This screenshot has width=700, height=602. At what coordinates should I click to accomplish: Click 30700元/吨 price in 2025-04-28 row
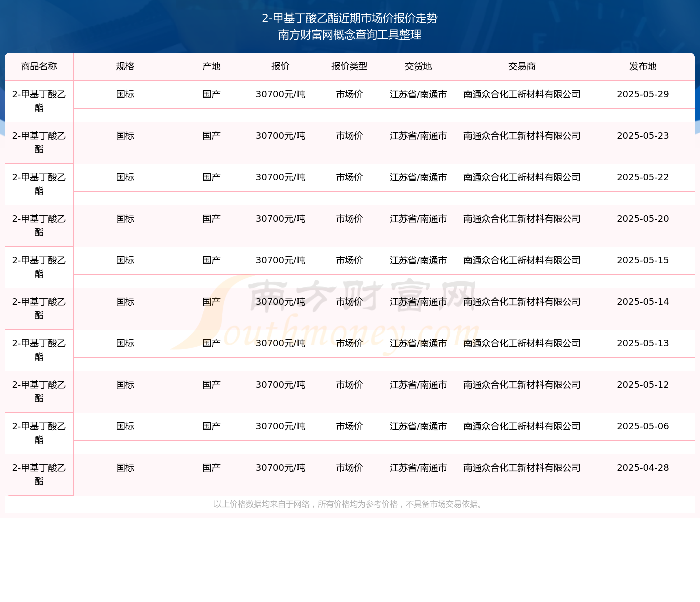(281, 468)
